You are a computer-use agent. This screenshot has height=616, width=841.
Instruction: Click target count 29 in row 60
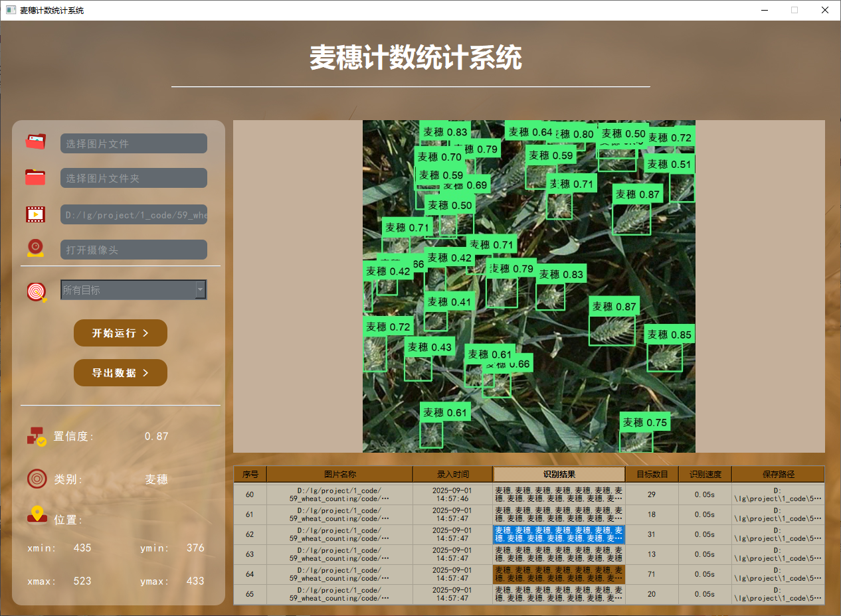click(x=652, y=495)
